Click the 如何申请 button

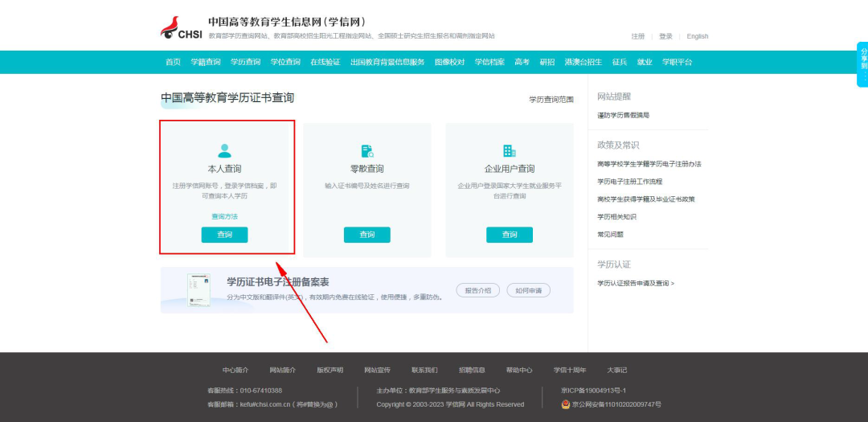click(x=529, y=290)
